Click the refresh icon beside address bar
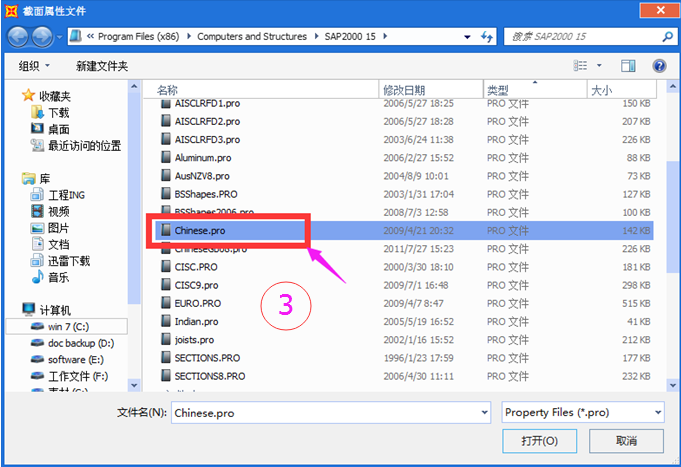The width and height of the screenshot is (681, 467). point(487,37)
